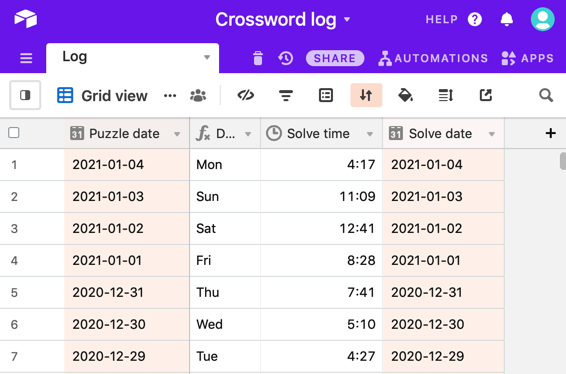Select solve time 8:28 cell

[x=321, y=260]
